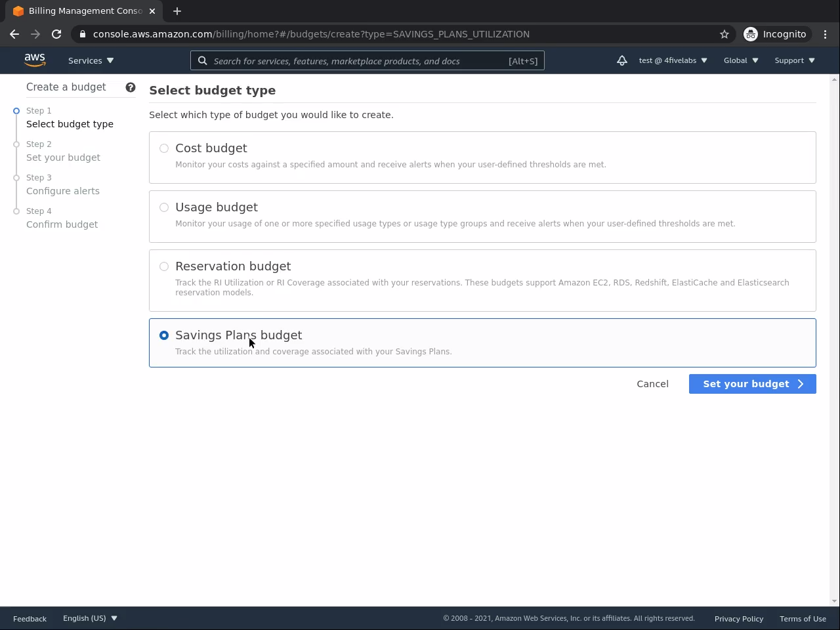Go forward in browser history
Viewport: 840px width, 630px height.
click(x=35, y=34)
